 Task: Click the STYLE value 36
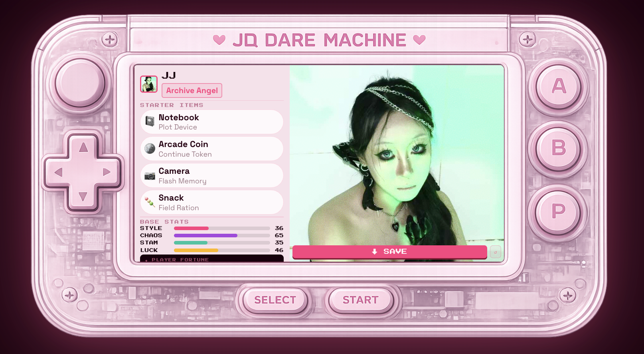pos(279,229)
